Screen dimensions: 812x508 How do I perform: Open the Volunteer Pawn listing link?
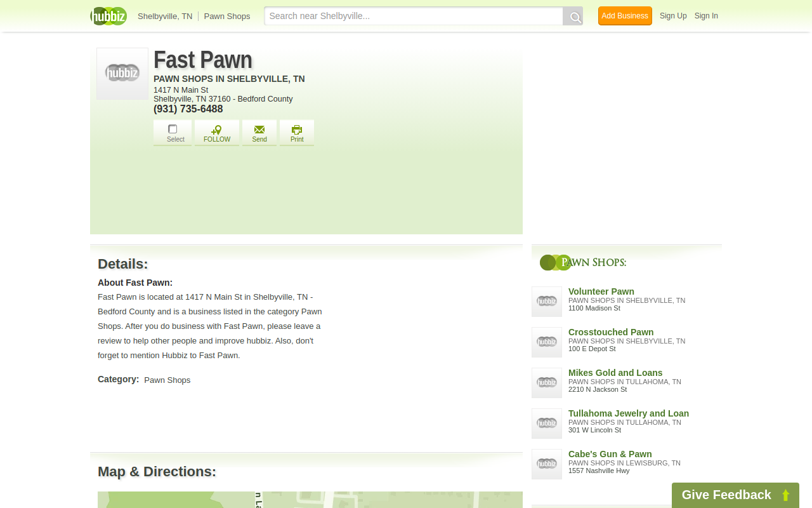click(x=601, y=291)
